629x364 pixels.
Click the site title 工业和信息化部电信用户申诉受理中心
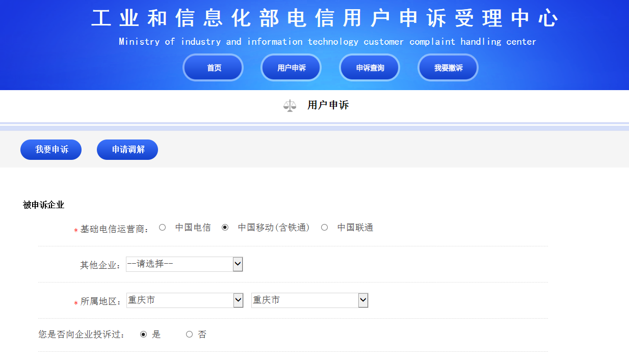coord(325,19)
